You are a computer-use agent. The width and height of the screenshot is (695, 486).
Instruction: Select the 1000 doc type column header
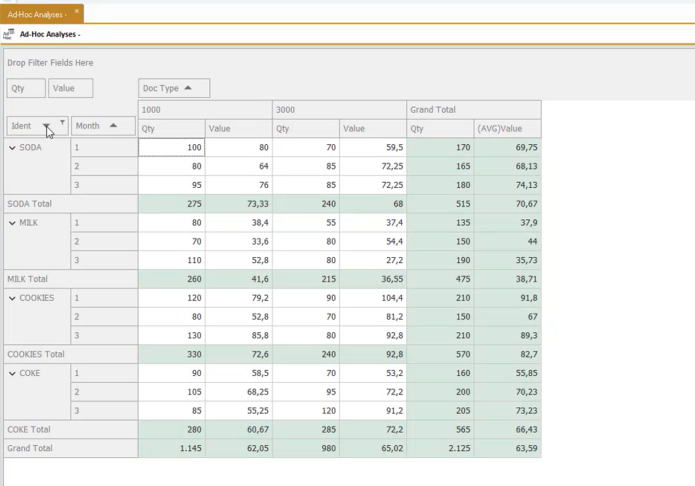(x=204, y=110)
